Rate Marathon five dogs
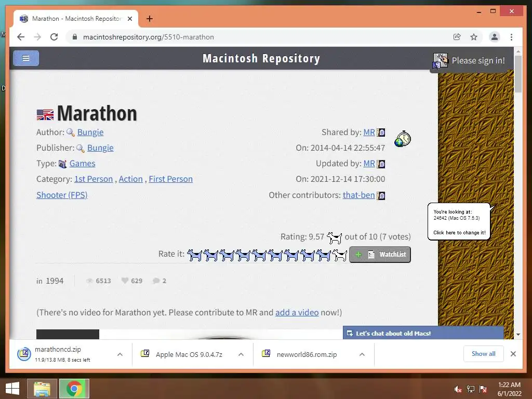 pyautogui.click(x=259, y=255)
